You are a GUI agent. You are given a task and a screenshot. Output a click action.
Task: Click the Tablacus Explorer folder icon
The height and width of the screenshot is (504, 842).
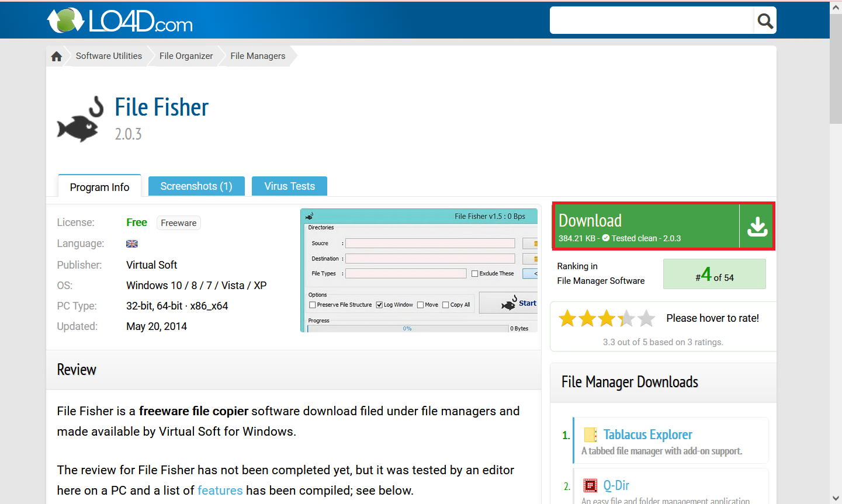(590, 435)
